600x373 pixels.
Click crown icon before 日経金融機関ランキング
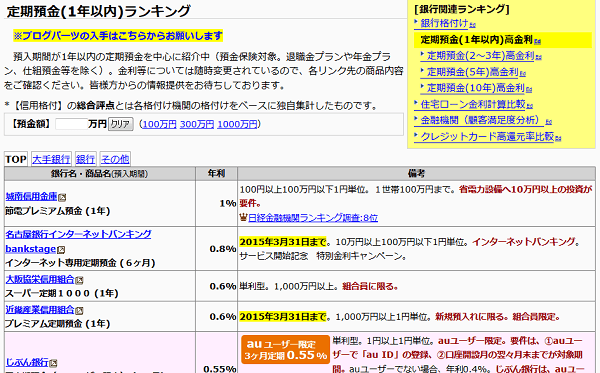pyautogui.click(x=243, y=218)
